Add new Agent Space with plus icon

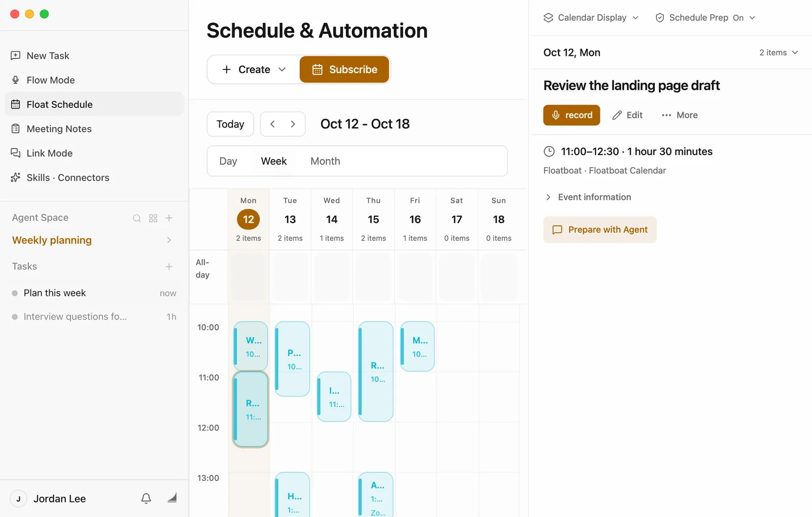(170, 218)
